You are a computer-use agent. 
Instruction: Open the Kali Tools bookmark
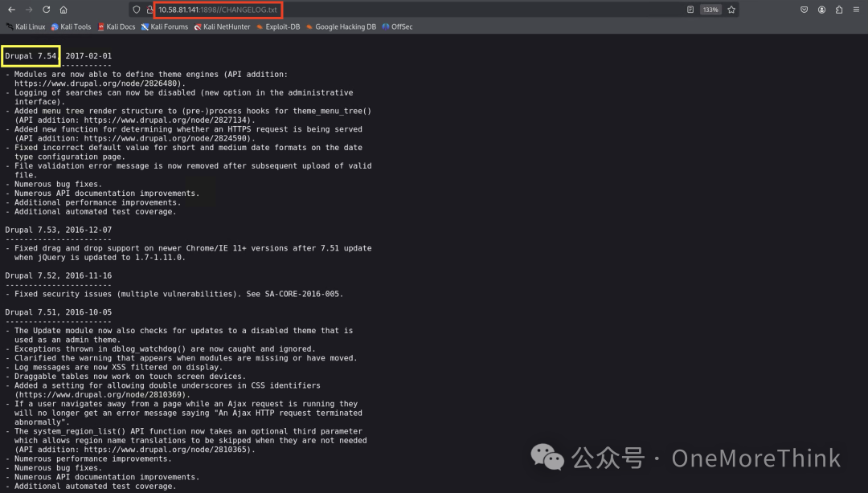pyautogui.click(x=71, y=26)
